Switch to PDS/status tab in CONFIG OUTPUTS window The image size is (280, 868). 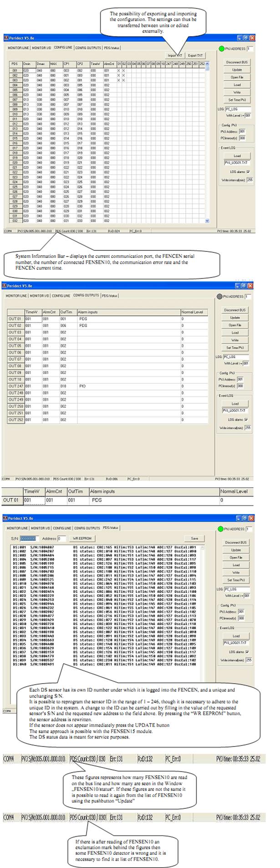point(109,296)
